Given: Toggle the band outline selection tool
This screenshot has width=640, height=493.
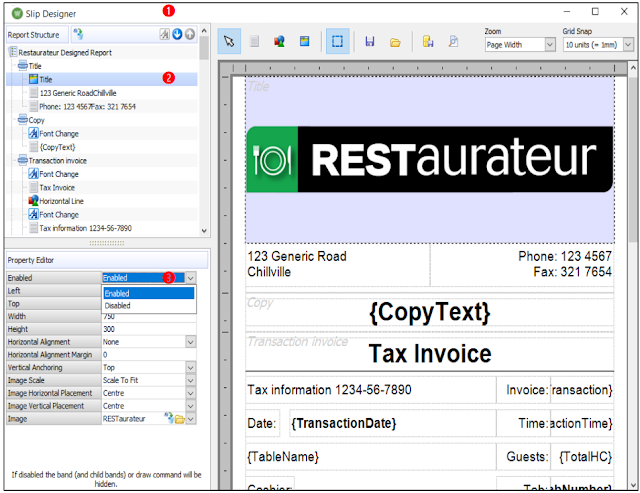Looking at the screenshot, I should [338, 41].
